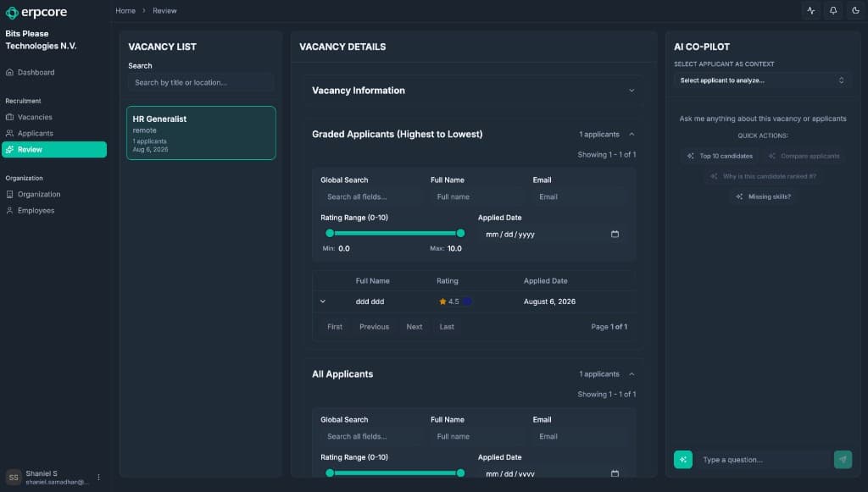The image size is (868, 492).
Task: Focus Global Search field in Graded Applicants
Action: pos(371,196)
